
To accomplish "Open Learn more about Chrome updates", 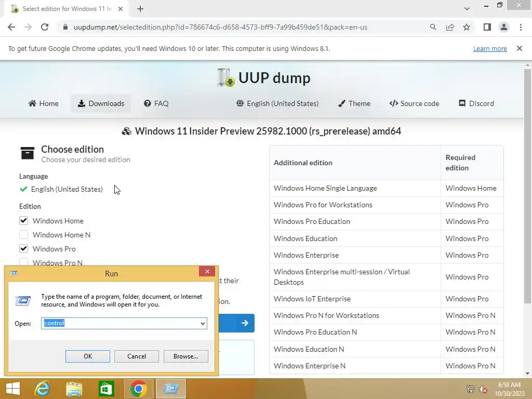I will [490, 48].
